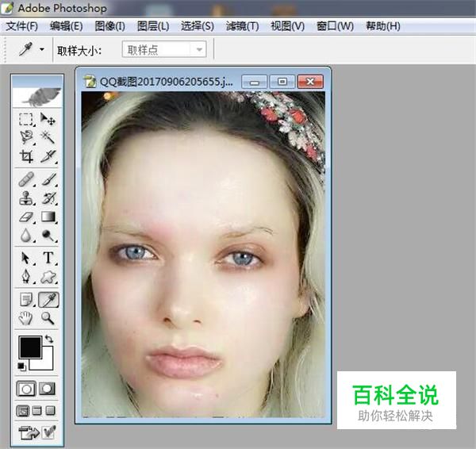
Task: Select the Magic Wand tool
Action: [x=48, y=137]
